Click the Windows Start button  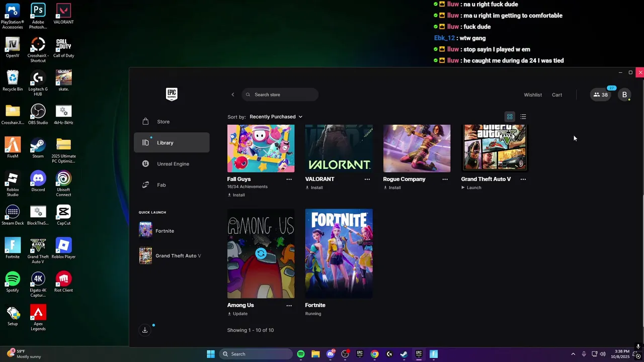click(211, 354)
